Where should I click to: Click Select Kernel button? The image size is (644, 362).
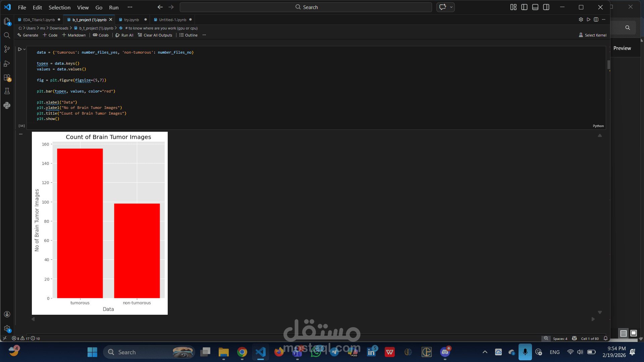click(x=593, y=35)
